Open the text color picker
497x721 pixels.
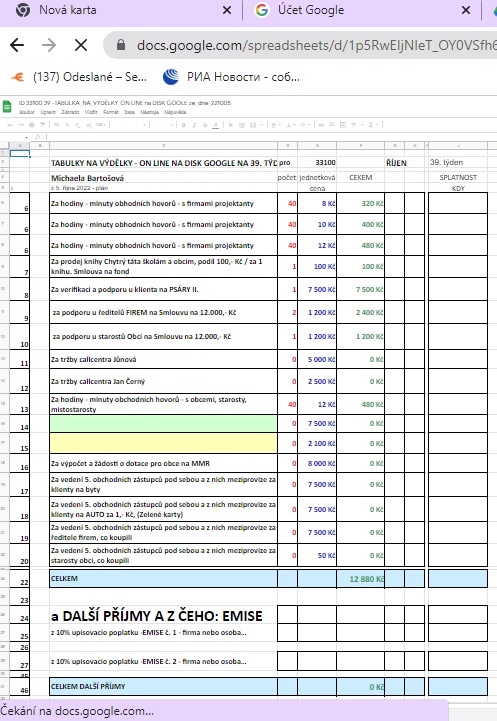216,125
